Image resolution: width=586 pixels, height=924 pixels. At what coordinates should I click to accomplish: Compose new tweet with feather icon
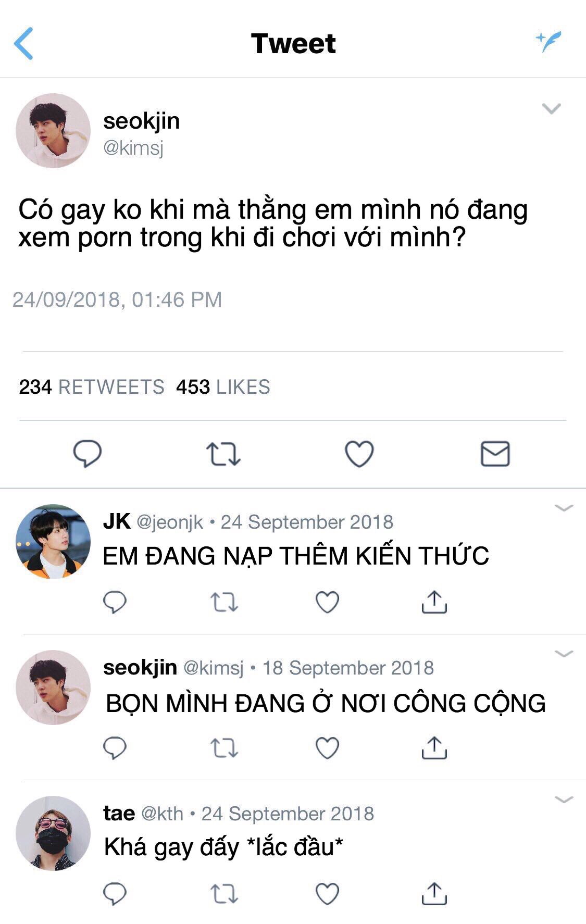549,42
